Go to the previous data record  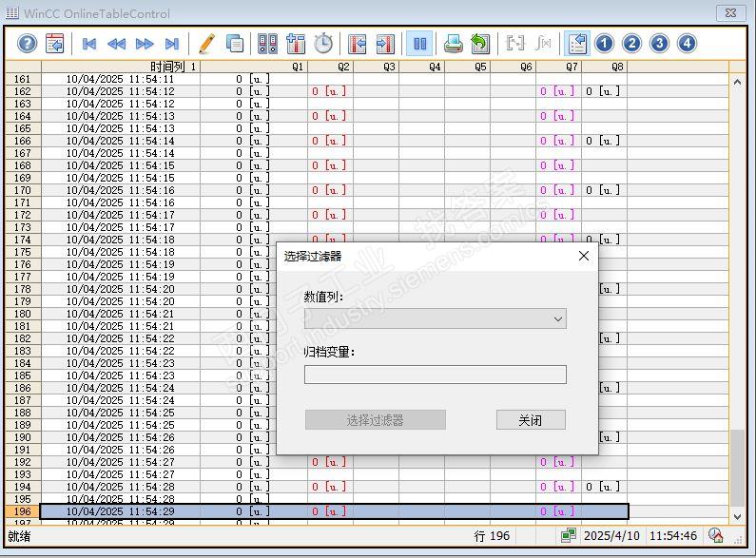click(x=116, y=44)
